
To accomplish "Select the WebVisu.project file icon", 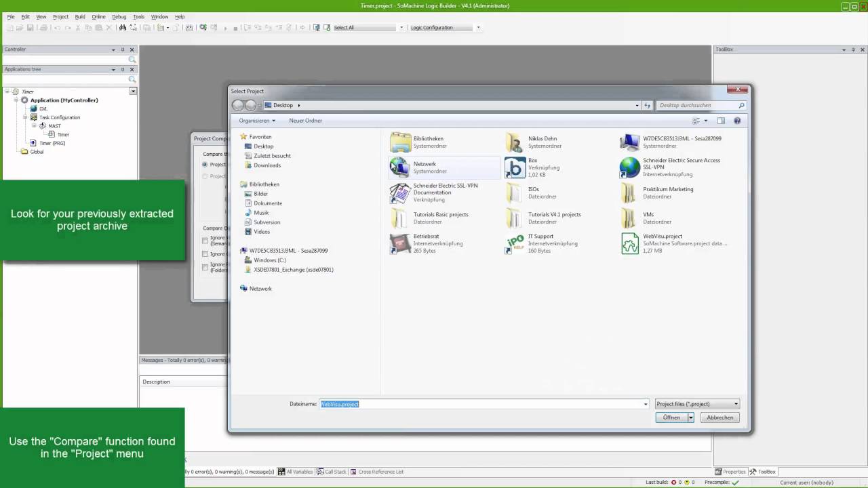I will (630, 243).
